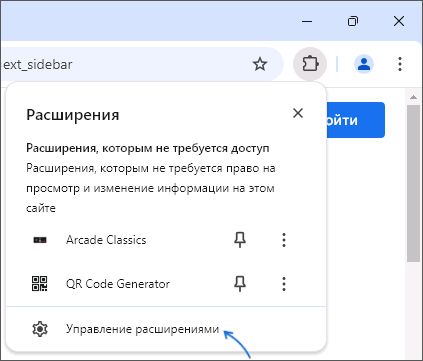
Task: Click the blue sign-in button on the page
Action: pos(355,120)
